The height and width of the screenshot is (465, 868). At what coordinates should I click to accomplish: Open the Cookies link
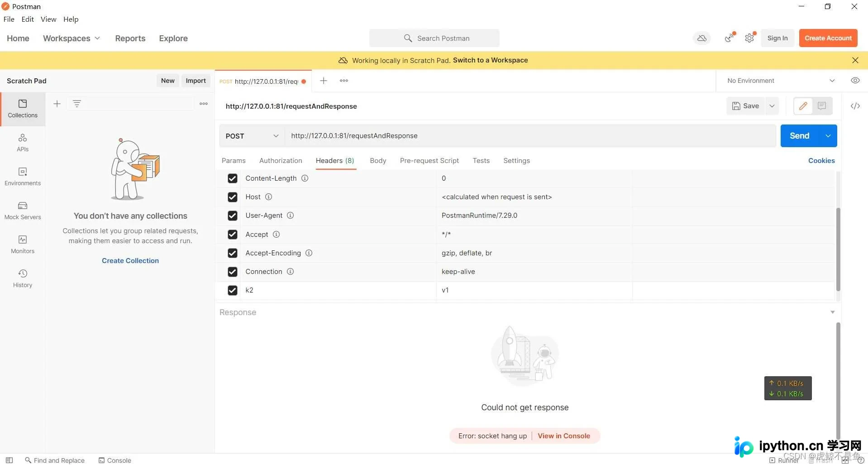tap(821, 161)
